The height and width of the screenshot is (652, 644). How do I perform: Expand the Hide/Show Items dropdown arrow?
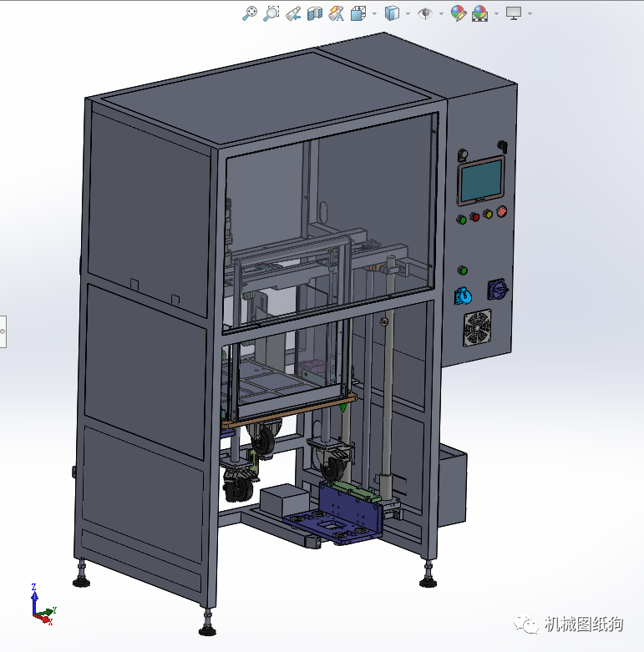point(441,13)
